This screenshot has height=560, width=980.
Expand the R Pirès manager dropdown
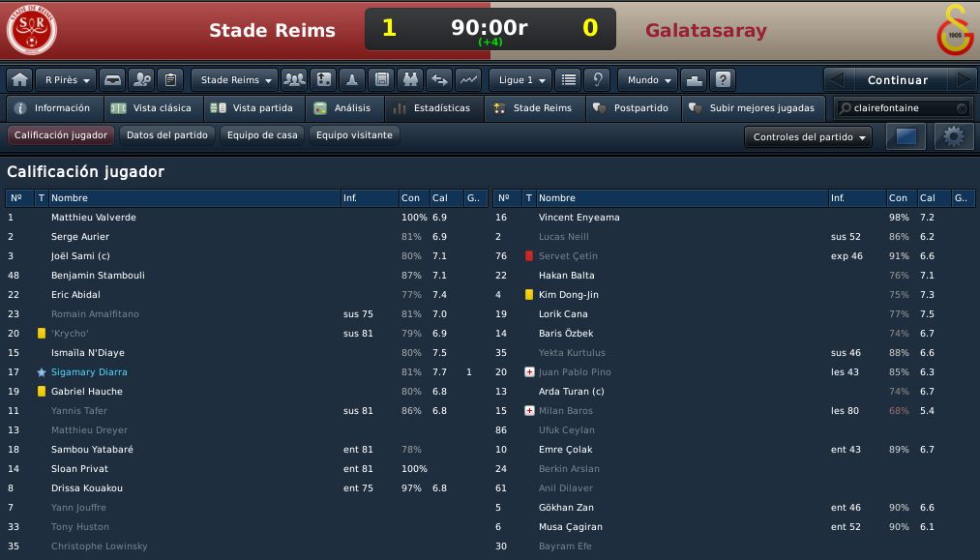coord(66,80)
